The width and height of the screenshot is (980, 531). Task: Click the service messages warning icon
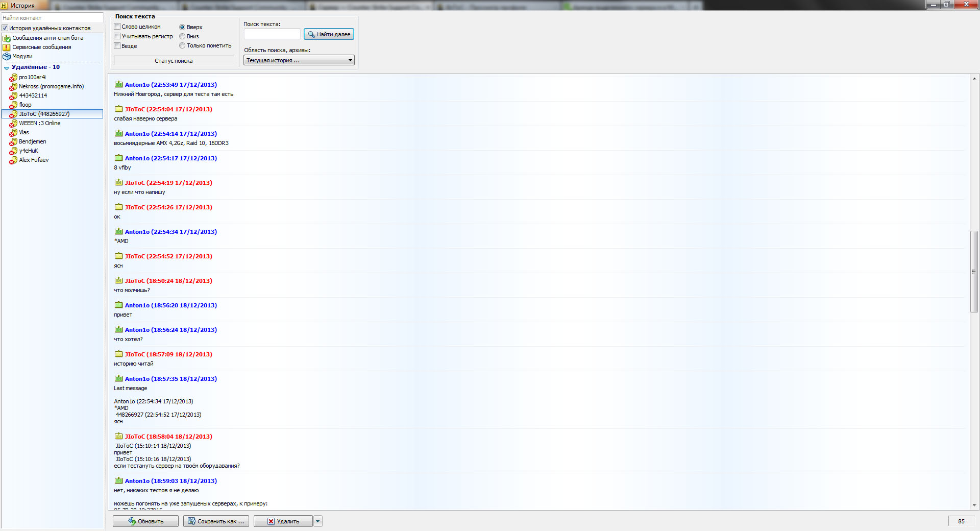click(x=7, y=47)
